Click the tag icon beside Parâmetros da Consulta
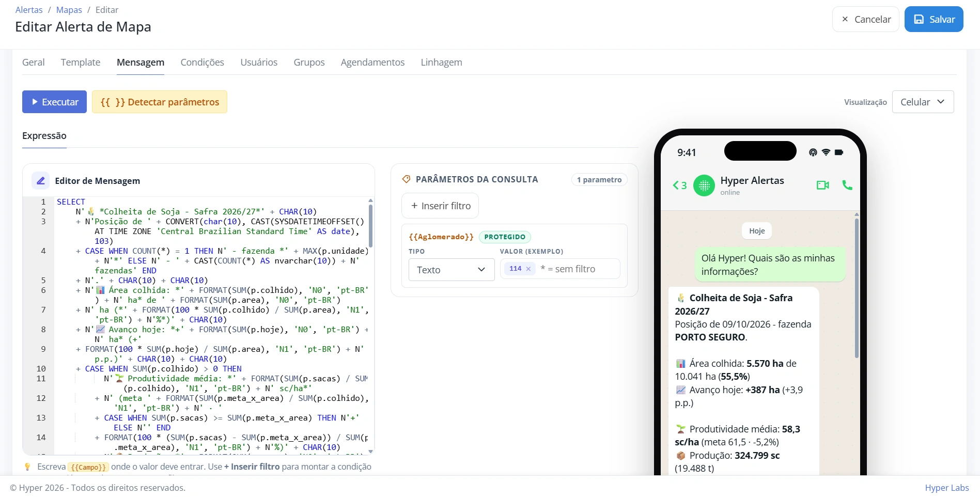Screen dimensions: 980x497 coord(406,179)
